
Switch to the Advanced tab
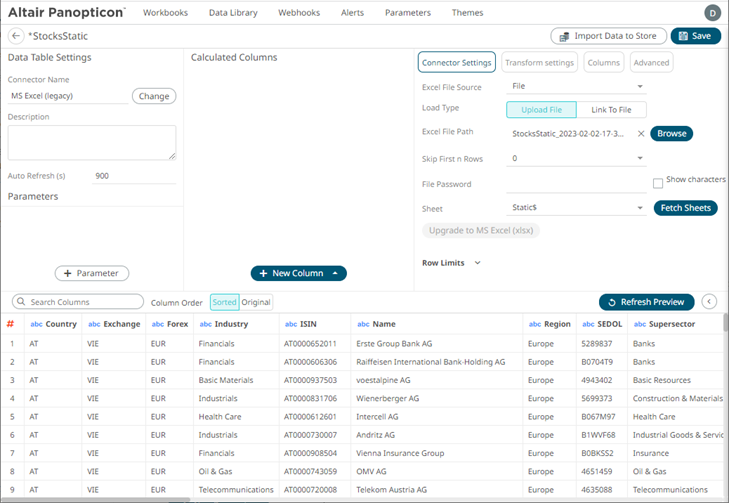(651, 62)
